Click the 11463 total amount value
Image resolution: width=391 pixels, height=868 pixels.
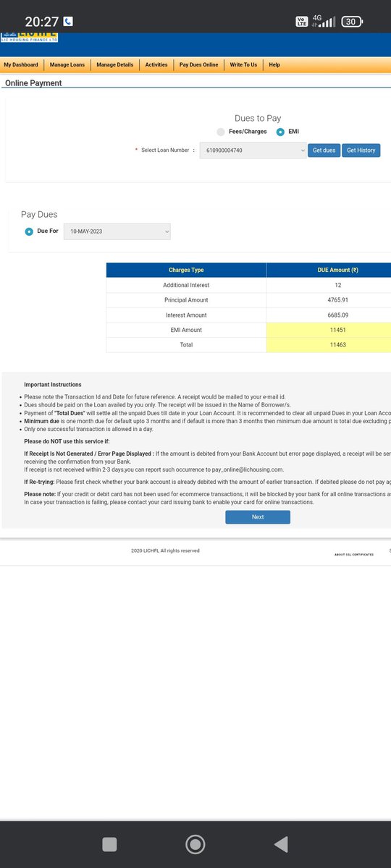(338, 345)
